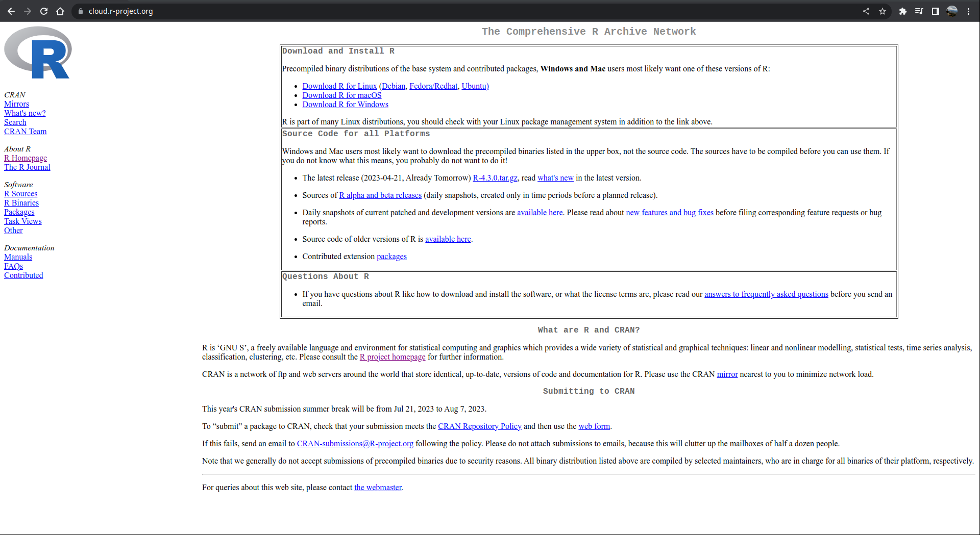Open older versions available here link
The height and width of the screenshot is (535, 980).
pos(448,239)
